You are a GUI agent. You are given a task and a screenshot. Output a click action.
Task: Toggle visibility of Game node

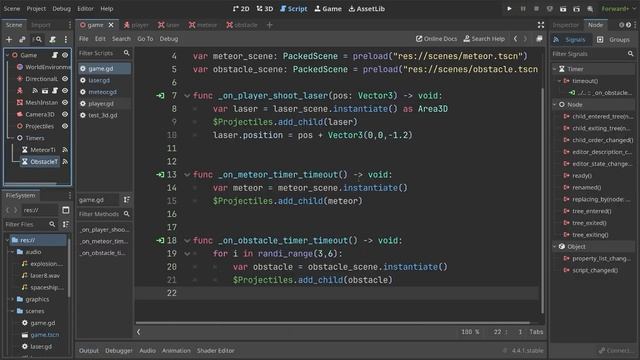pos(64,55)
